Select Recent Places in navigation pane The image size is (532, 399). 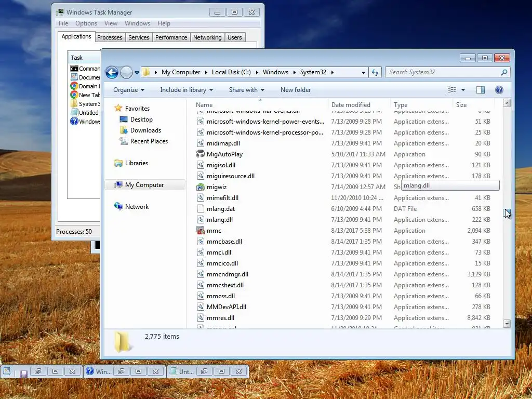pos(149,141)
